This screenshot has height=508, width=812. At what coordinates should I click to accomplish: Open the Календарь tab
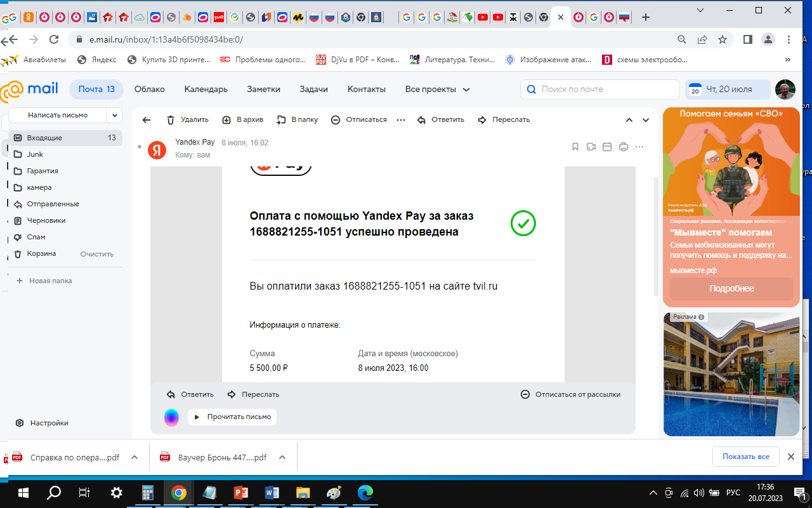click(206, 90)
